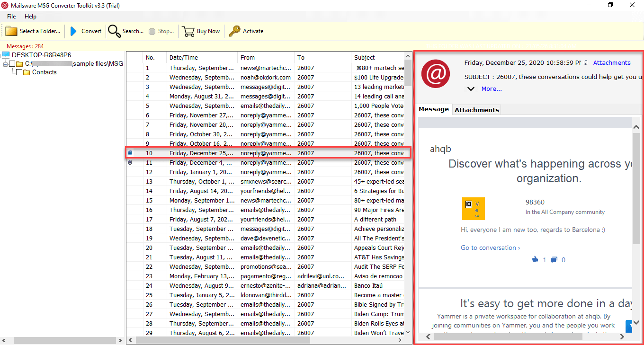
Task: Click the broken image thumbnail in message
Action: click(x=474, y=209)
